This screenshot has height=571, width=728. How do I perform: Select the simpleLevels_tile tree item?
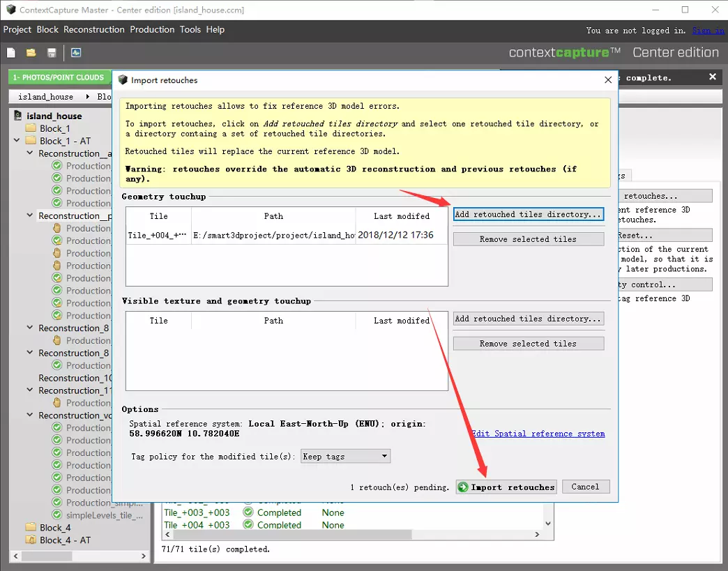coord(104,515)
